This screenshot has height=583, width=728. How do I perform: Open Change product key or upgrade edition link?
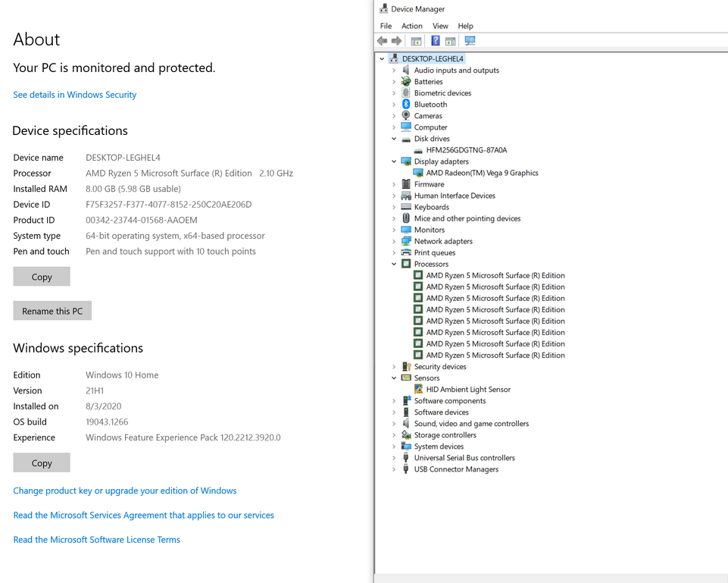pyautogui.click(x=125, y=491)
